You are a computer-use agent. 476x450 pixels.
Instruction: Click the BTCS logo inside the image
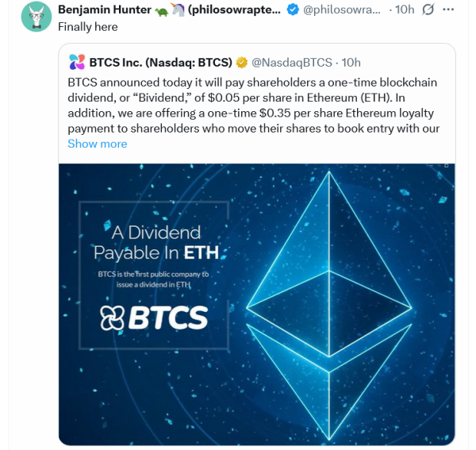click(x=154, y=317)
